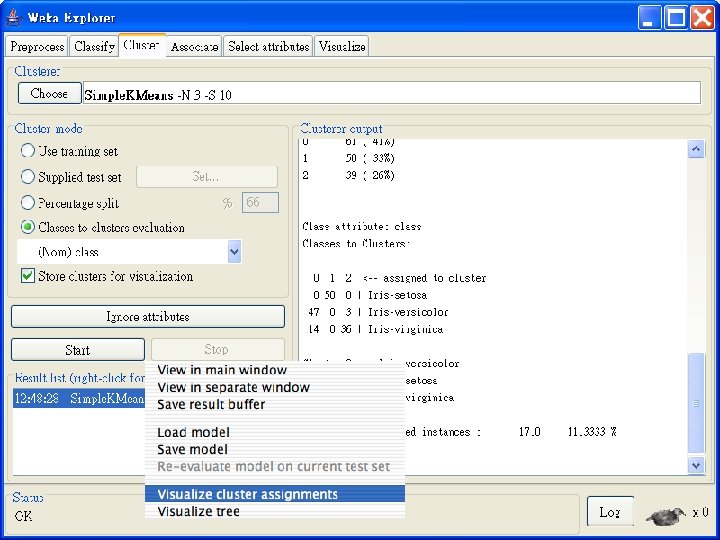Screen dimensions: 720x540
Task: Click the clusterer output scroll up arrow
Action: point(696,149)
